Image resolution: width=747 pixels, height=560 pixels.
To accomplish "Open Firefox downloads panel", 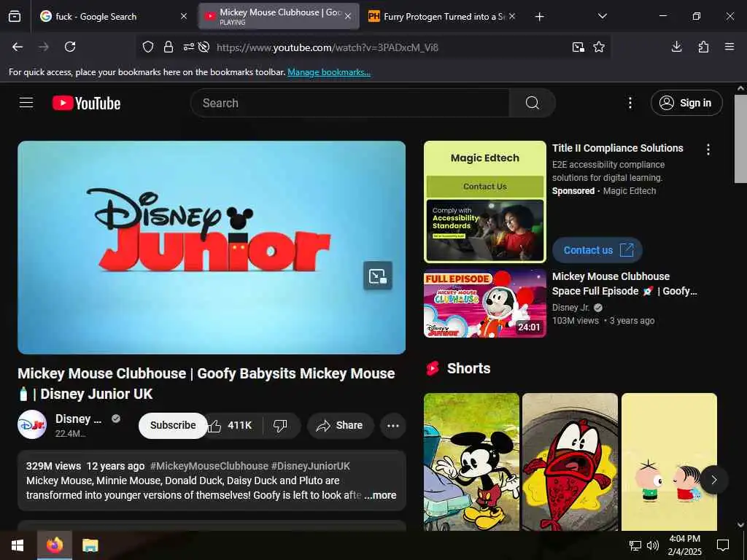I will click(x=676, y=47).
